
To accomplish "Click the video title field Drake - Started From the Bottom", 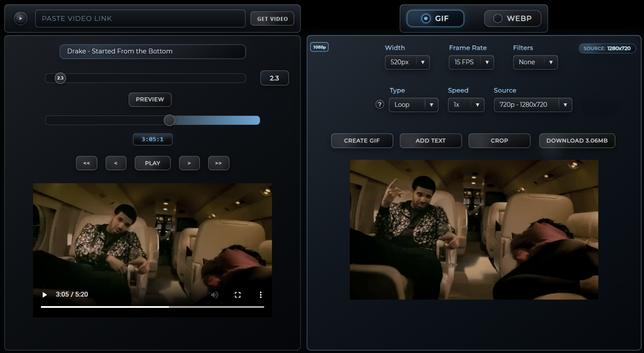I will [153, 51].
